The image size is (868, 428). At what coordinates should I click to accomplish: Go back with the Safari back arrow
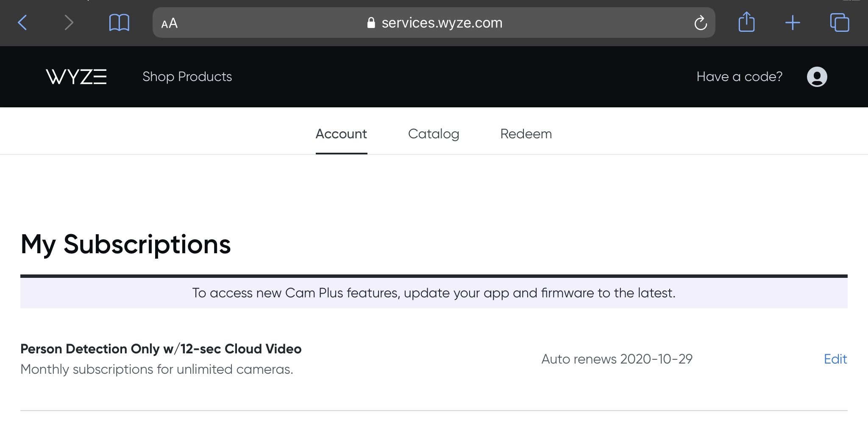(x=23, y=22)
